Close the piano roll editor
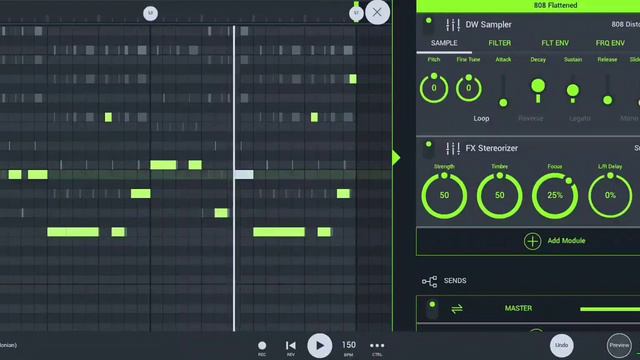640x360 pixels. pos(377,12)
